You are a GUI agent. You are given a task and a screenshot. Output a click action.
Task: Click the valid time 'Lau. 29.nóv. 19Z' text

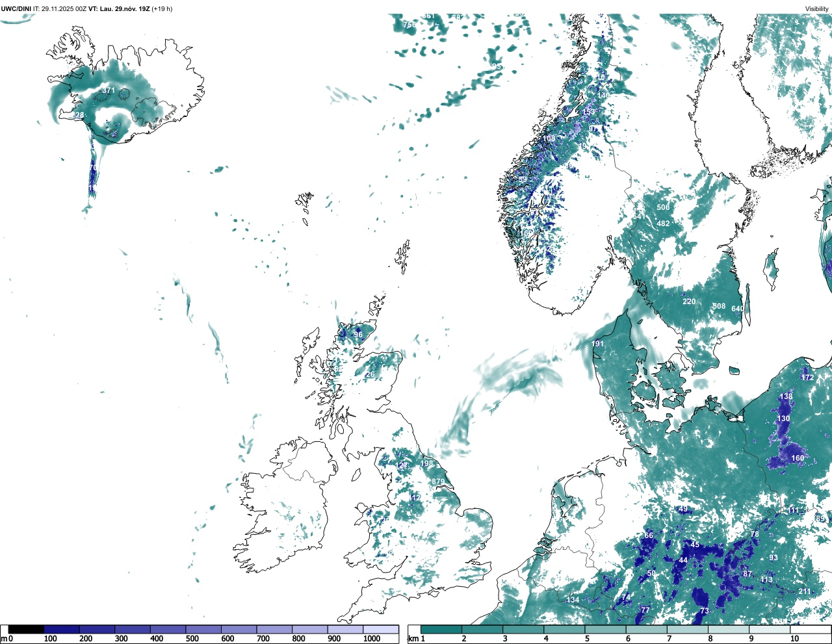[125, 9]
